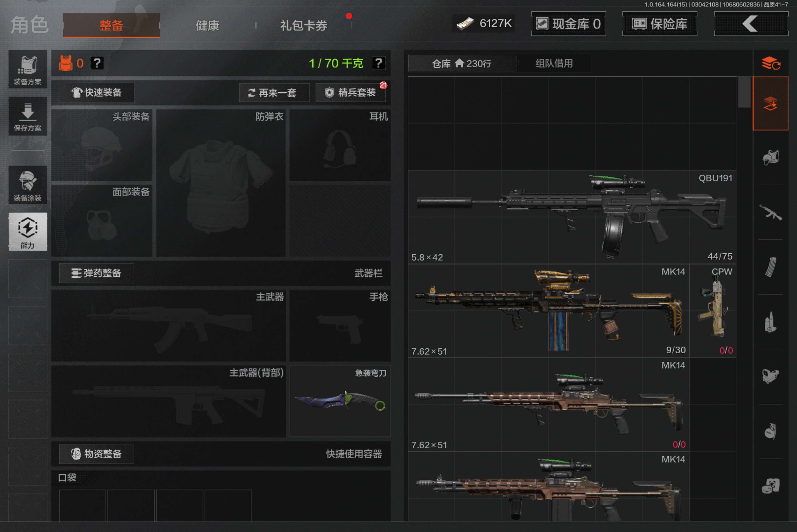797x532 pixels.
Task: Open the 装备涂装 gear skins icon
Action: [27, 185]
